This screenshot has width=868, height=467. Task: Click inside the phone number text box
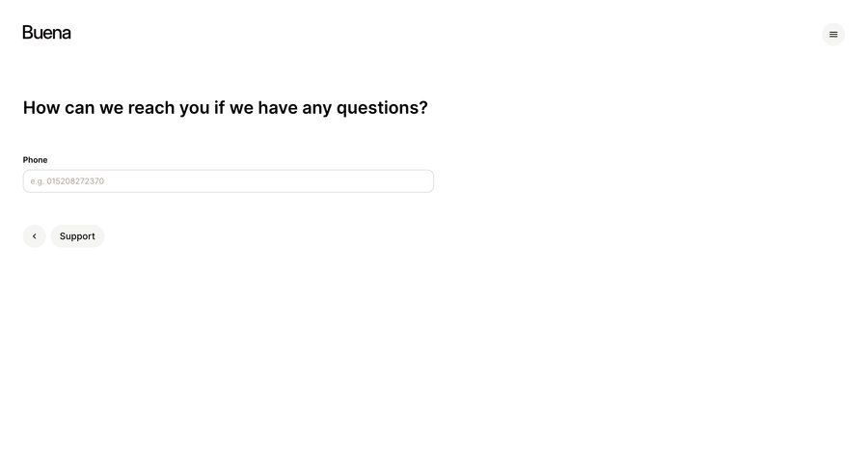click(x=228, y=181)
